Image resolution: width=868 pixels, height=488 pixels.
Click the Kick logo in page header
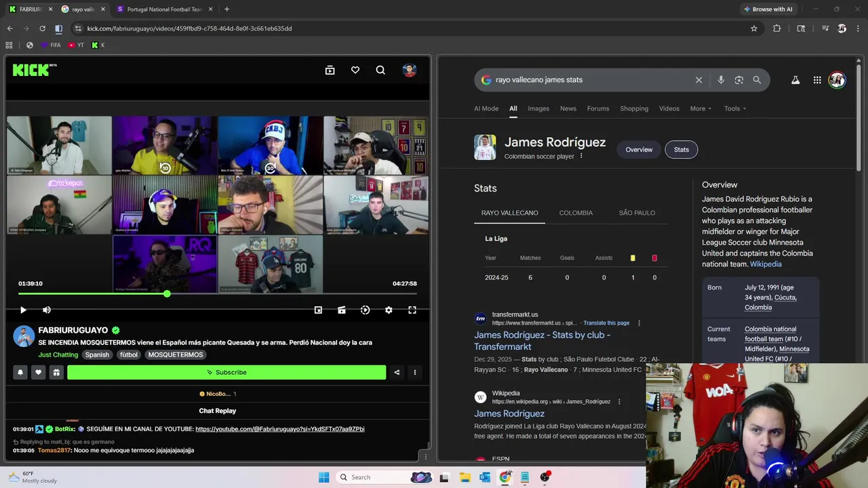(x=34, y=70)
